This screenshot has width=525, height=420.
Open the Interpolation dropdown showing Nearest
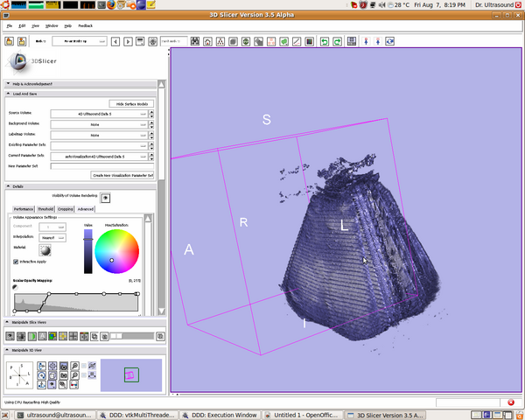pyautogui.click(x=52, y=238)
